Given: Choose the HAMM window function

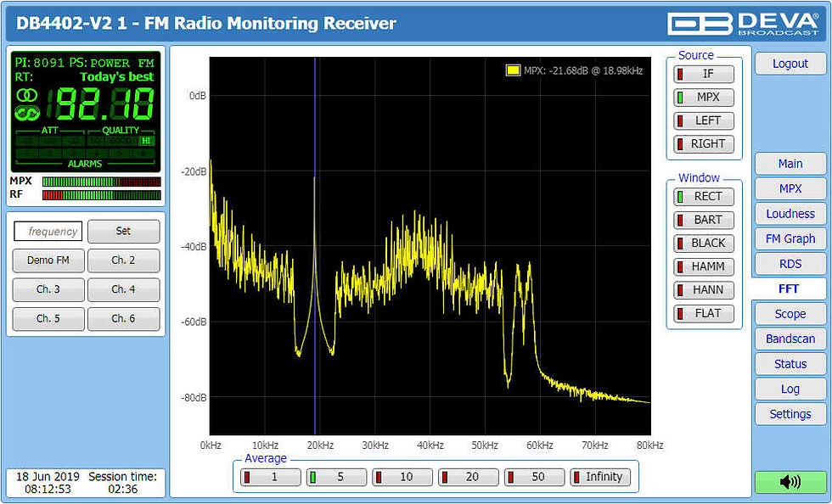Looking at the screenshot, I should [704, 267].
